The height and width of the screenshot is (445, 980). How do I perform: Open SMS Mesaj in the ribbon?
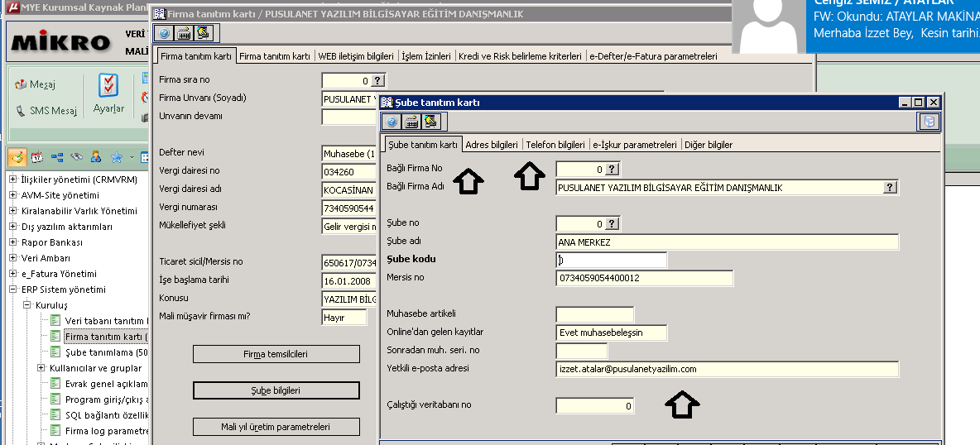46,111
